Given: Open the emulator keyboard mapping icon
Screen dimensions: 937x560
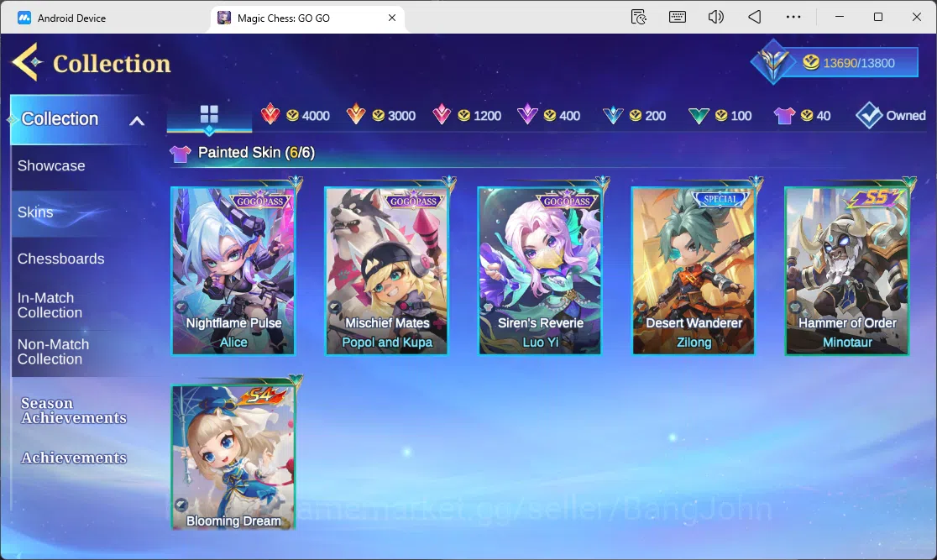Looking at the screenshot, I should tap(677, 17).
